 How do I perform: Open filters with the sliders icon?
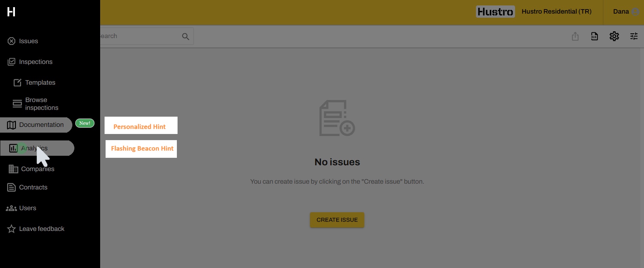pyautogui.click(x=634, y=36)
